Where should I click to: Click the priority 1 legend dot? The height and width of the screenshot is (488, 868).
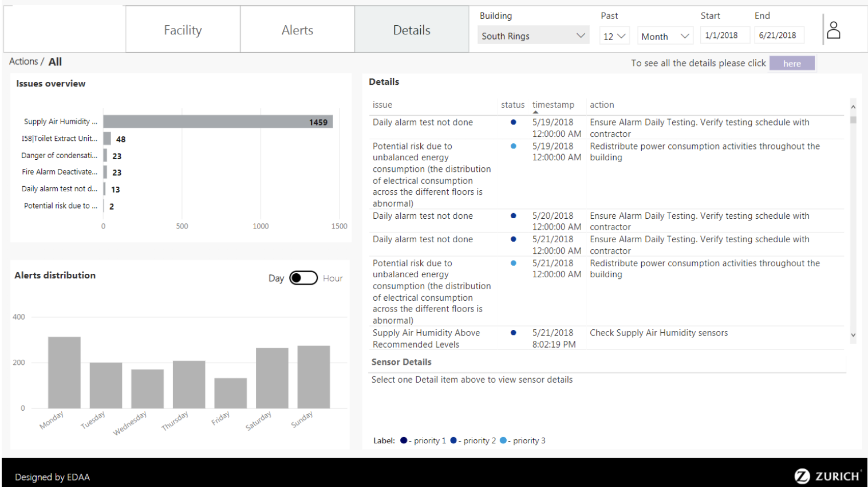click(404, 440)
